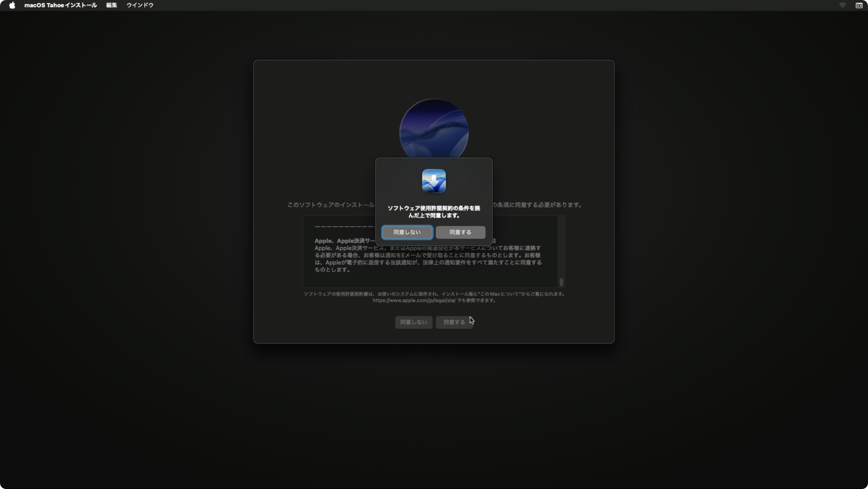Open the apple.com/jp/legal/sla link

click(x=414, y=300)
